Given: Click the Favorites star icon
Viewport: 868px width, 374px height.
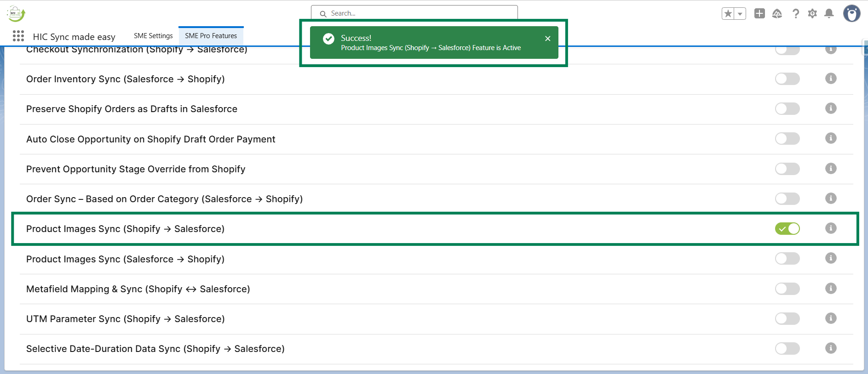Looking at the screenshot, I should [x=728, y=14].
